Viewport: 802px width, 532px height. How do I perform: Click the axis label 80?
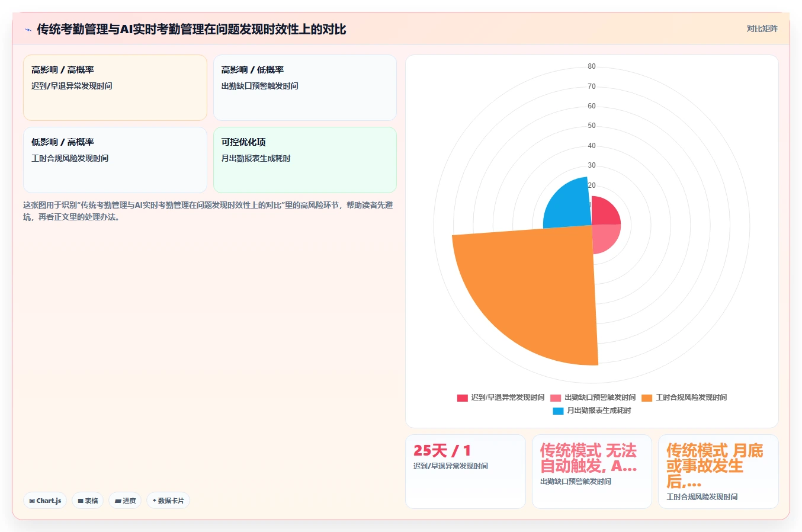592,66
